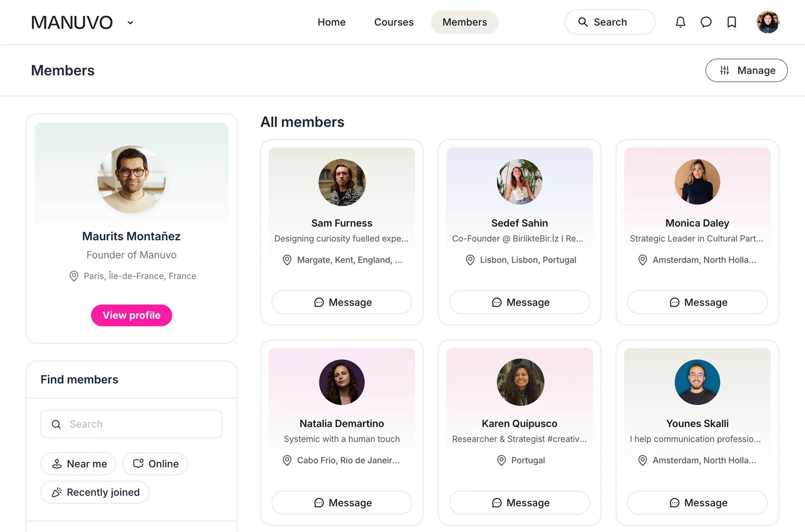Click the user avatar in header
Image resolution: width=805 pixels, height=532 pixels.
tap(768, 22)
